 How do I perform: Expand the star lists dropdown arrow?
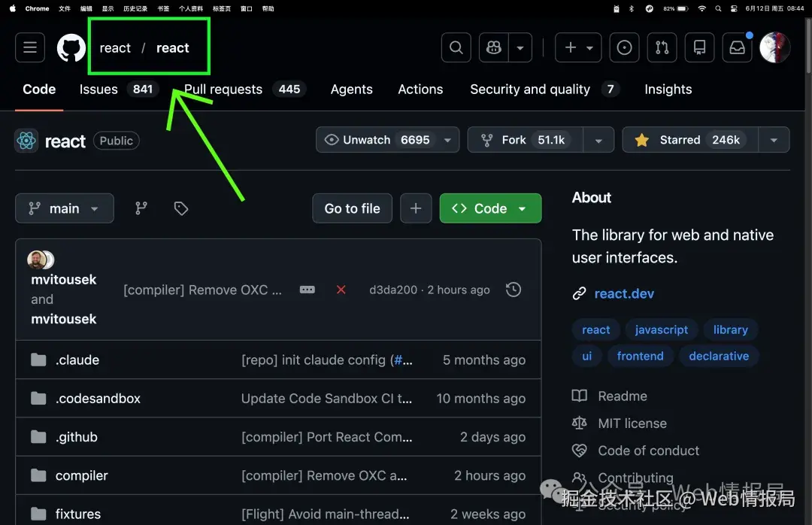[x=774, y=141]
